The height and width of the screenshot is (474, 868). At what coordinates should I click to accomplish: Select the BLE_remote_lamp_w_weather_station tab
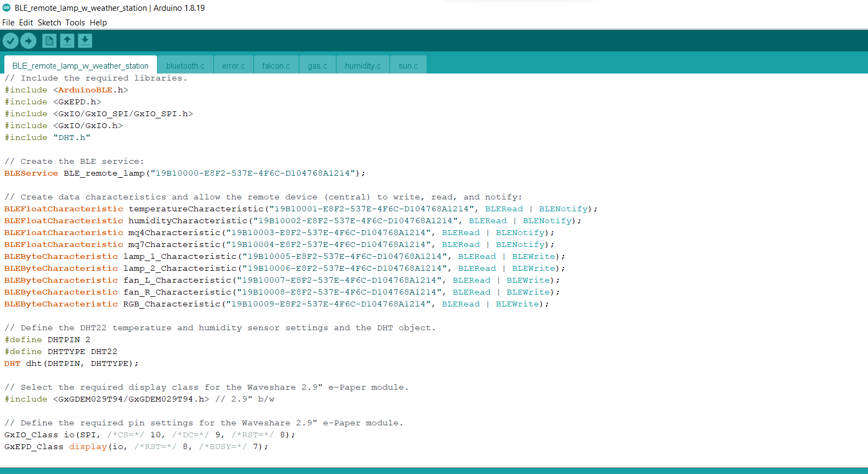coord(80,66)
